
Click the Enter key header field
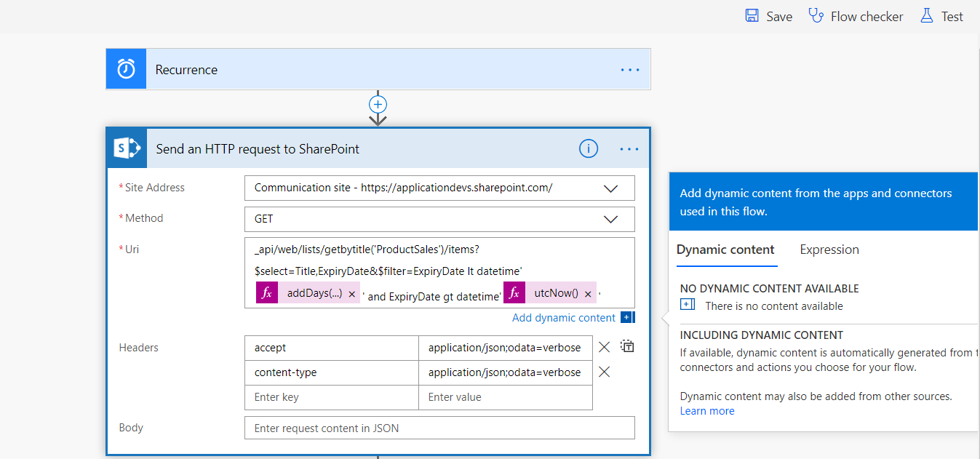(332, 397)
